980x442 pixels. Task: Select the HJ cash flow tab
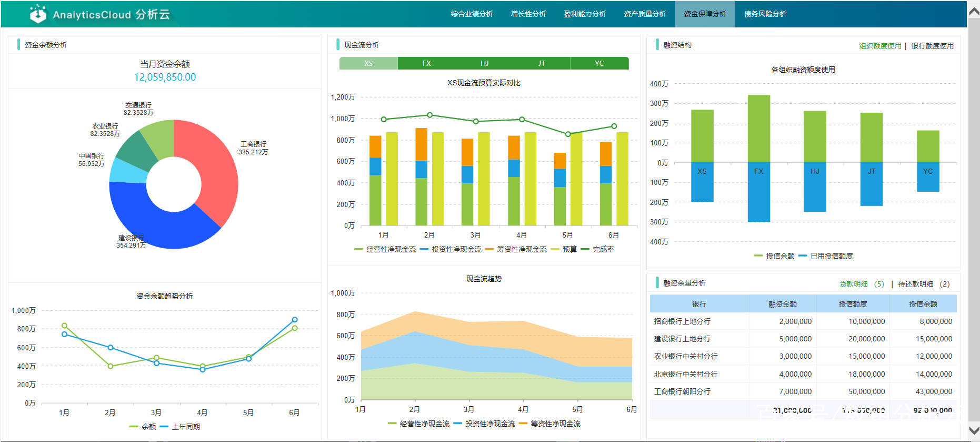[484, 63]
